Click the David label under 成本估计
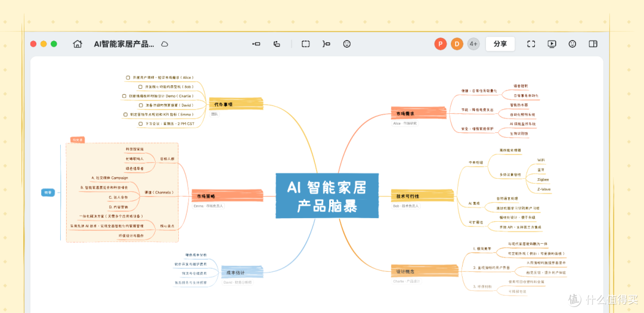This screenshot has height=313, width=644. click(x=238, y=282)
